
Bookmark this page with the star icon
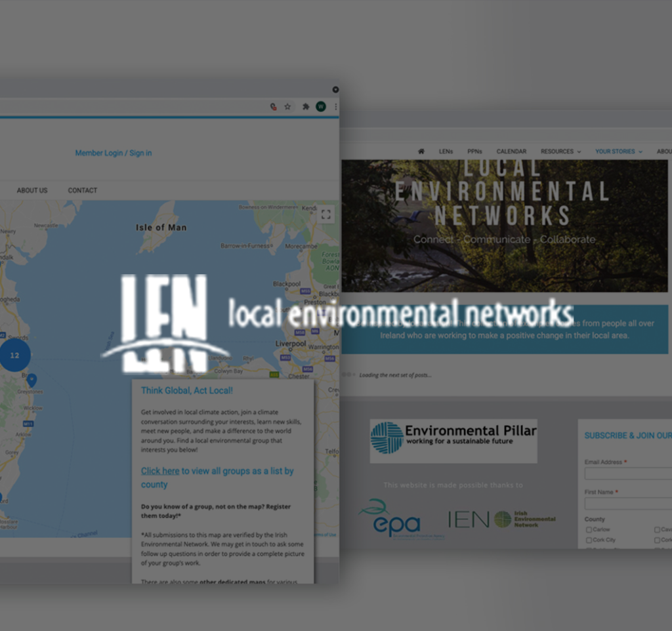[x=287, y=107]
